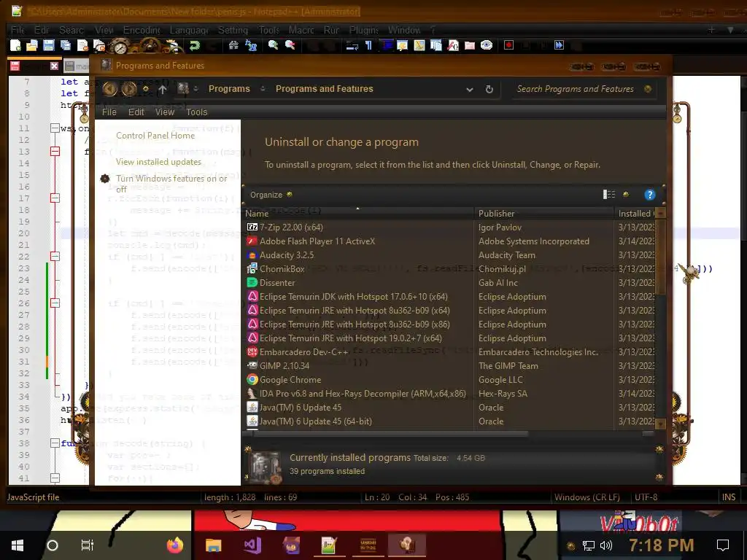Open the Notepad++ File menu
The image size is (747, 560).
18,30
